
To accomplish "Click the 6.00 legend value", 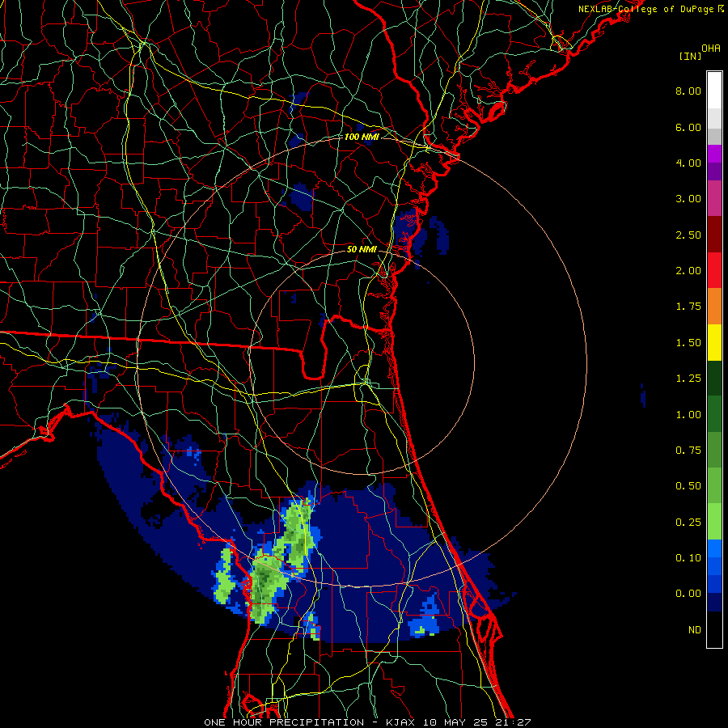I will pos(688,127).
